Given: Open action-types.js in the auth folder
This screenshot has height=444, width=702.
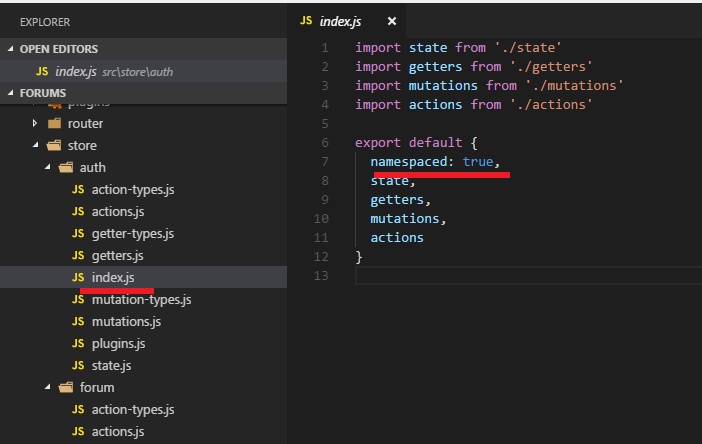Looking at the screenshot, I should pyautogui.click(x=133, y=190).
